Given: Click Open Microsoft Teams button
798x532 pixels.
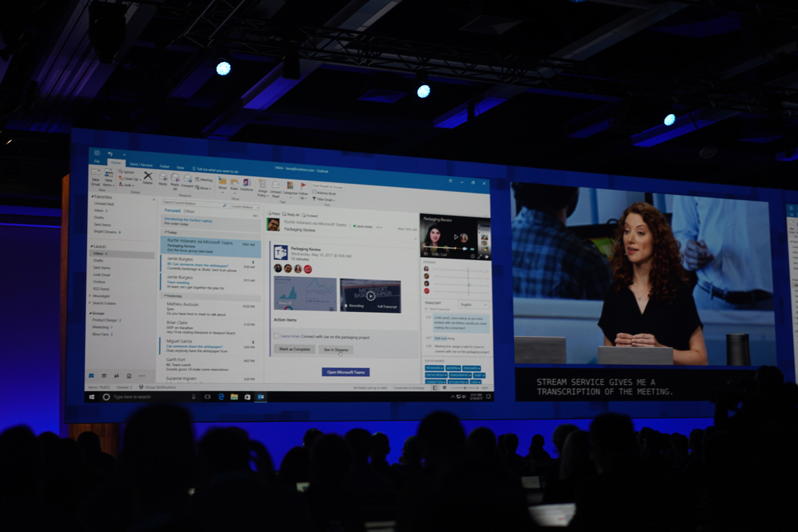Looking at the screenshot, I should point(346,372).
